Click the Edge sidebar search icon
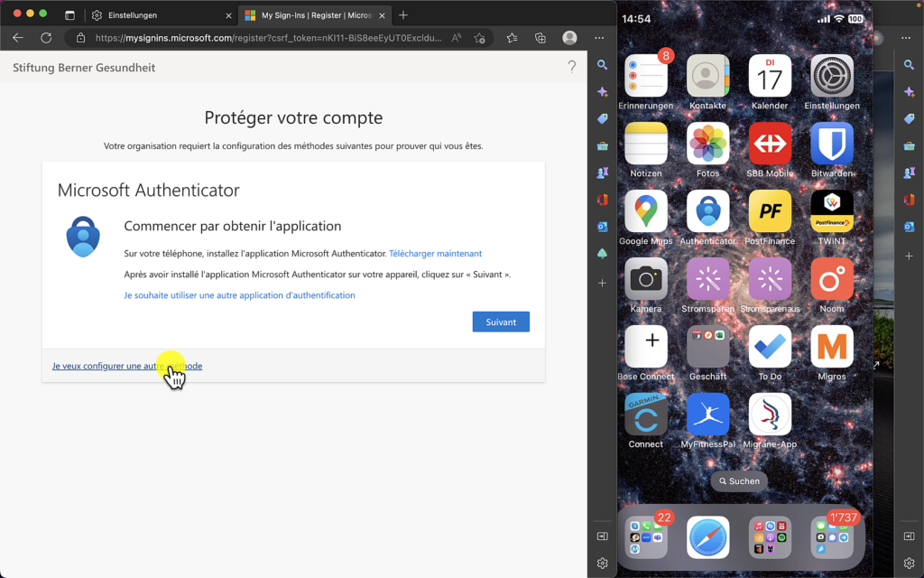 [602, 65]
